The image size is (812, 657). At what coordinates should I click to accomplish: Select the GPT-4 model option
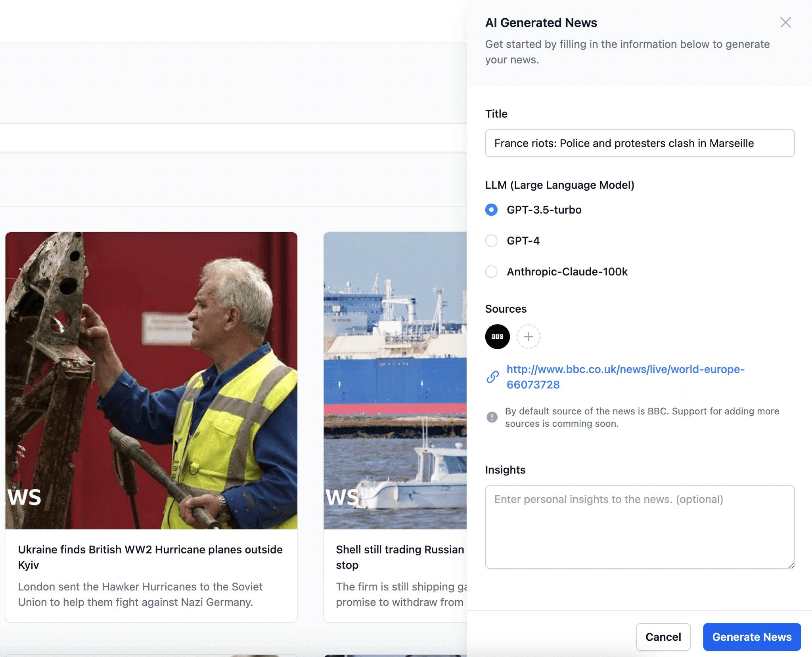click(x=491, y=241)
